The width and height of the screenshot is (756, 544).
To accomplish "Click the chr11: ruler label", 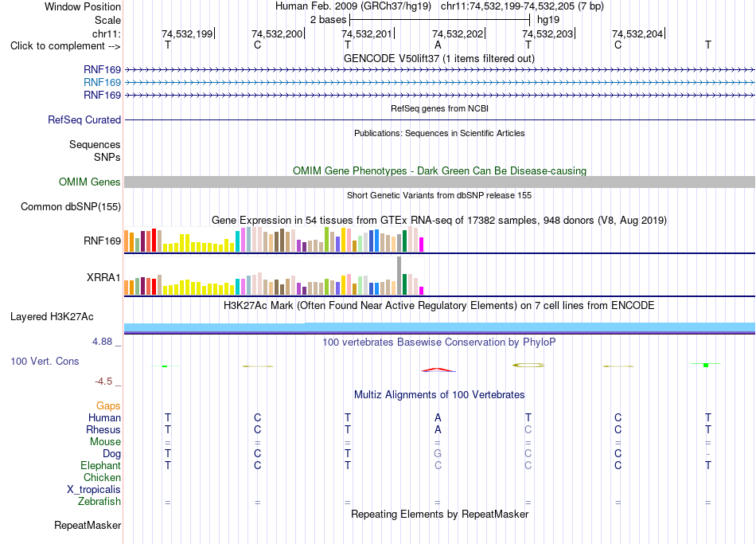I will click(106, 33).
